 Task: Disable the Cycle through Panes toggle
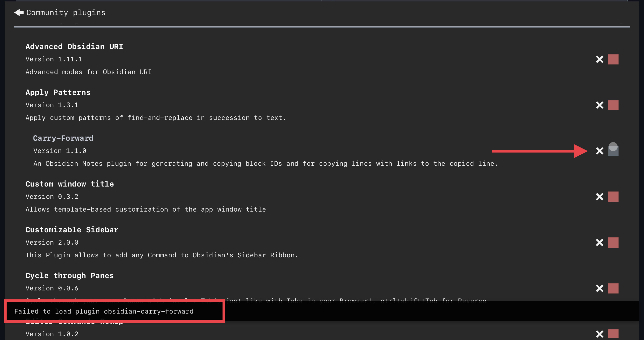coord(613,289)
